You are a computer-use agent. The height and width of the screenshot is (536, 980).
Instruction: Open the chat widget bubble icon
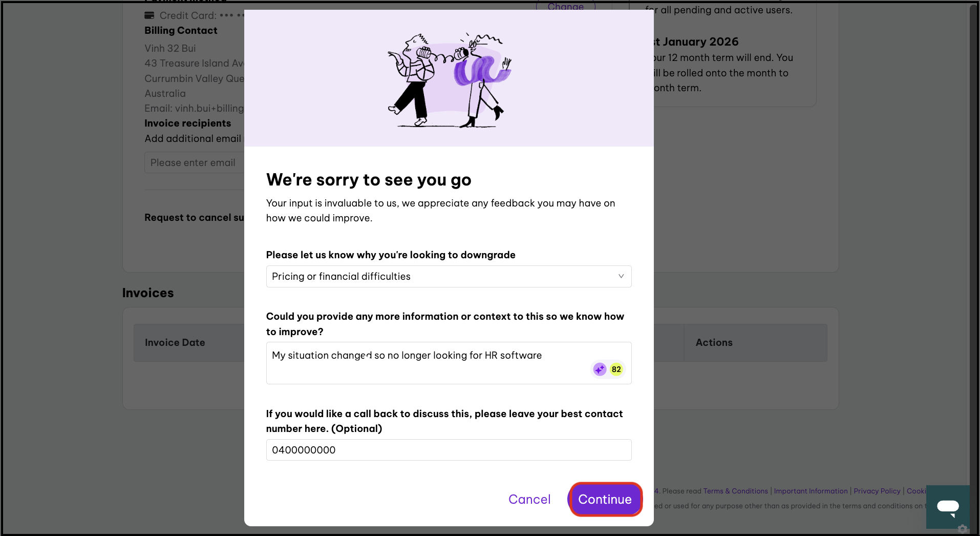point(947,507)
